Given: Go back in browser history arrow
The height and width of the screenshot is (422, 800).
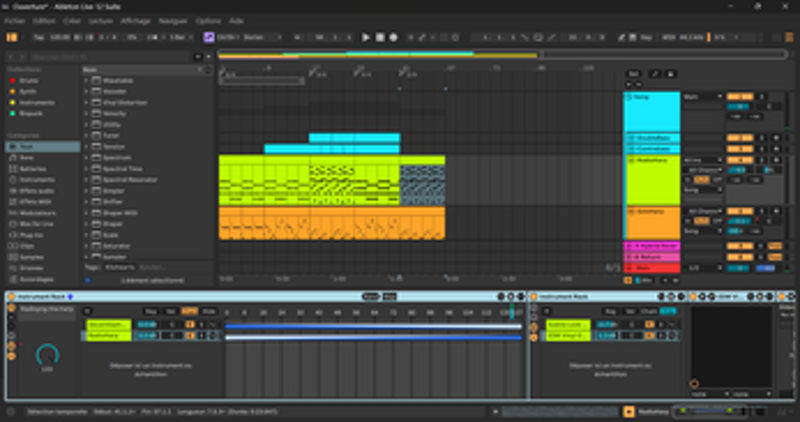Looking at the screenshot, I should 12,57.
